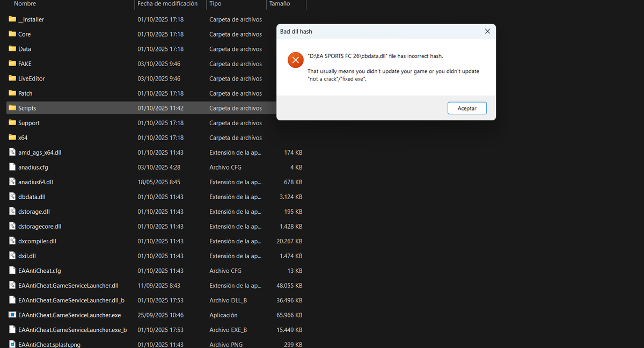This screenshot has width=644, height=348.
Task: Click the Bad dll hash dialog title
Action: 296,31
